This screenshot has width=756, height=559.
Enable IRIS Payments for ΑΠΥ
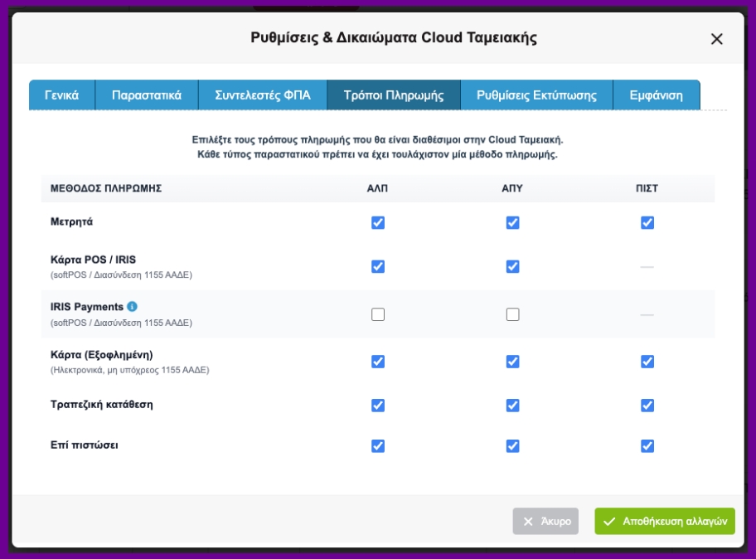coord(512,314)
